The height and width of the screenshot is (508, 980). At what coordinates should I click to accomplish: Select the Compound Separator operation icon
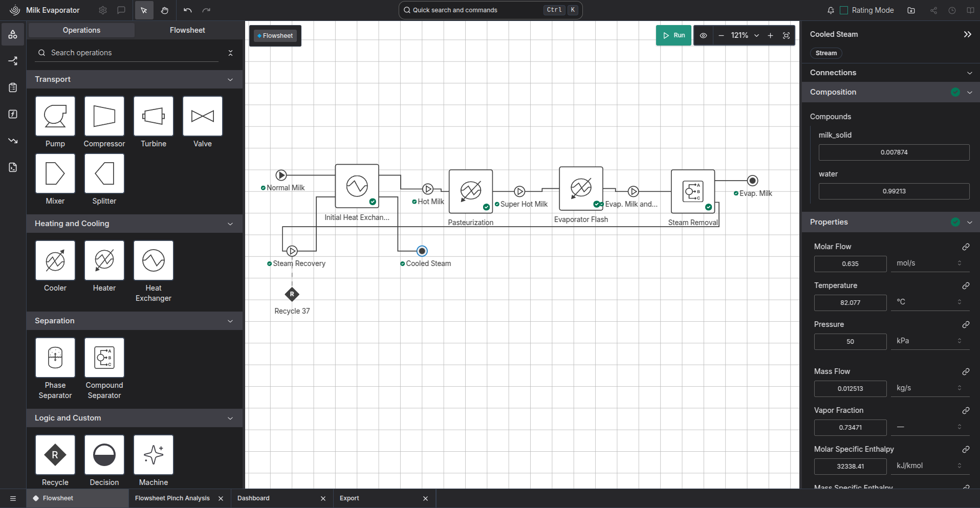tap(104, 358)
